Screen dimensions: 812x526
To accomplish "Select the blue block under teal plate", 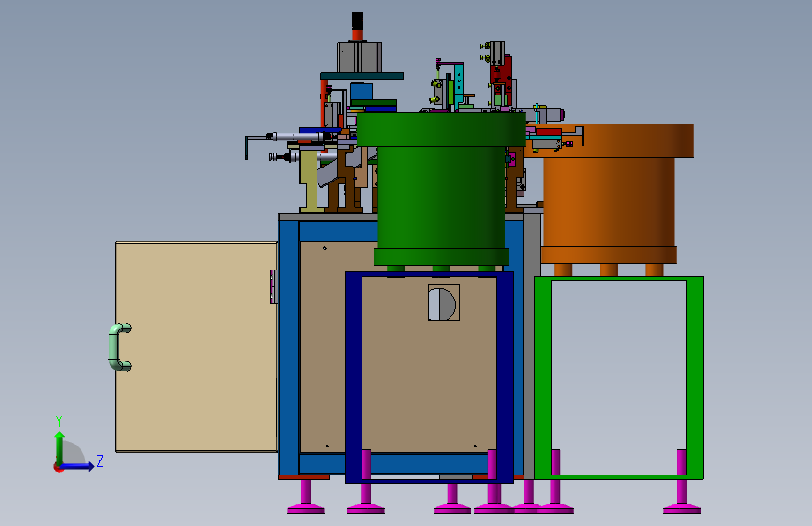I will pyautogui.click(x=361, y=92).
